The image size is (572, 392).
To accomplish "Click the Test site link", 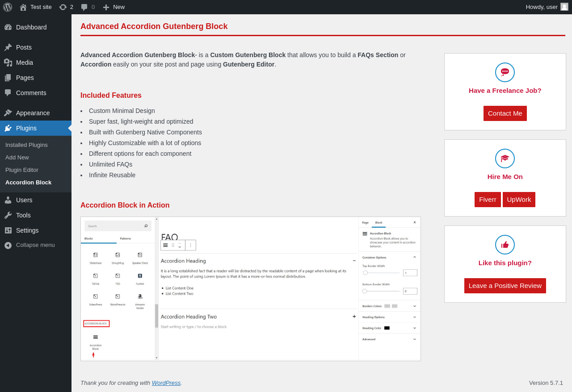I will (x=41, y=7).
